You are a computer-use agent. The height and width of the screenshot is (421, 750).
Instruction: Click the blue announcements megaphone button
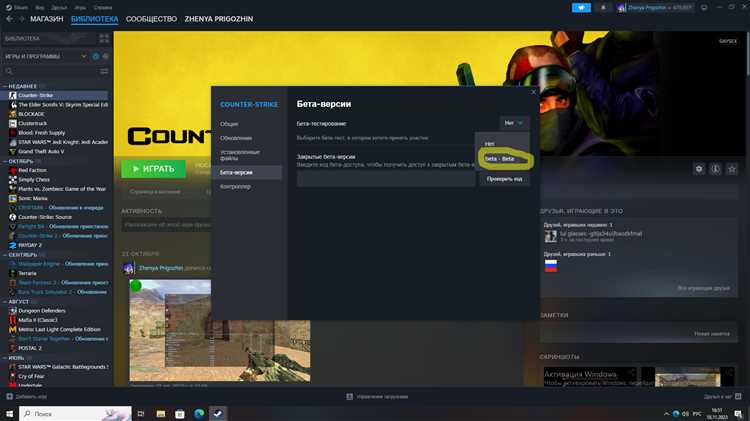581,8
